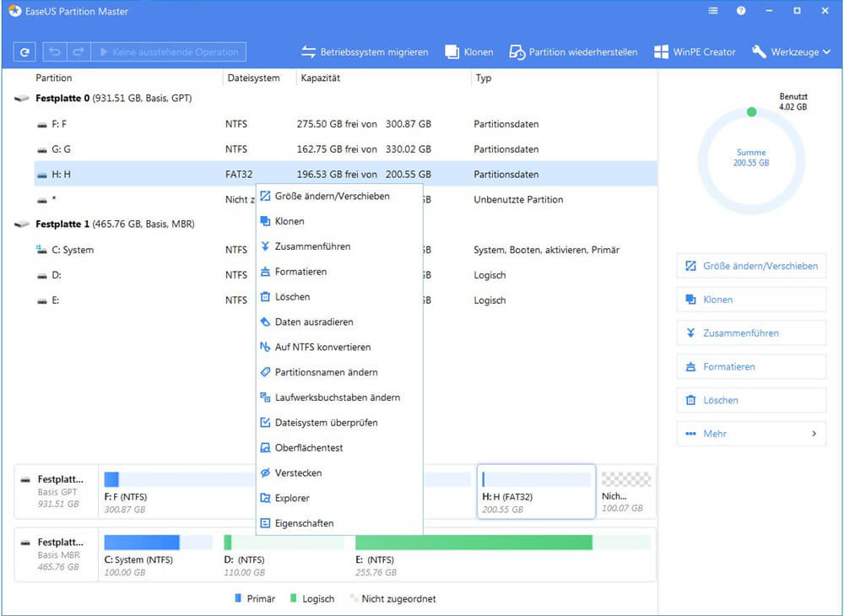This screenshot has width=844, height=616.
Task: Select D: partition row
Action: point(345,275)
